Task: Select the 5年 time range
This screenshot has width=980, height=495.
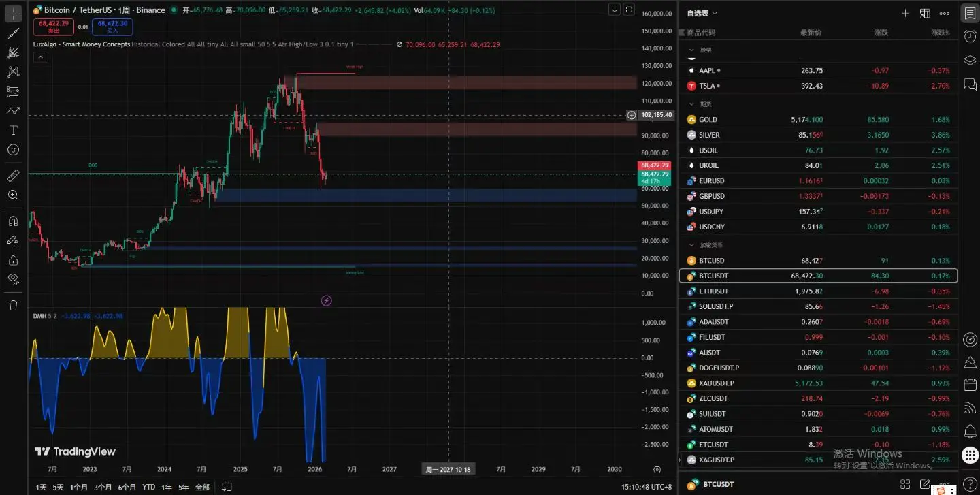Action: tap(184, 487)
